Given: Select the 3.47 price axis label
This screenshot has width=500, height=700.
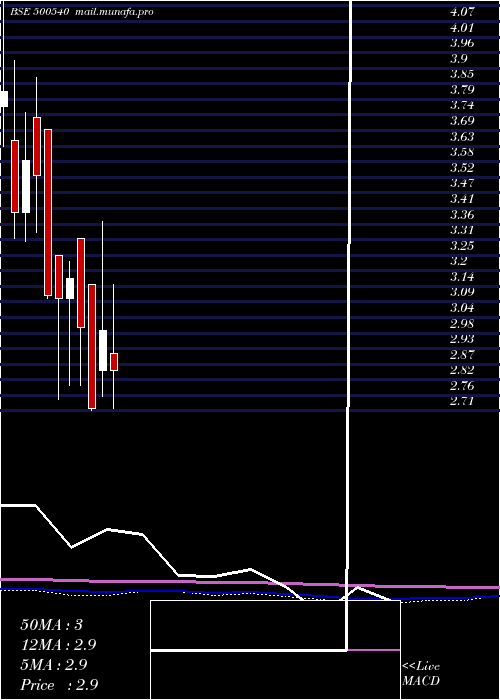Looking at the screenshot, I should (x=462, y=183).
